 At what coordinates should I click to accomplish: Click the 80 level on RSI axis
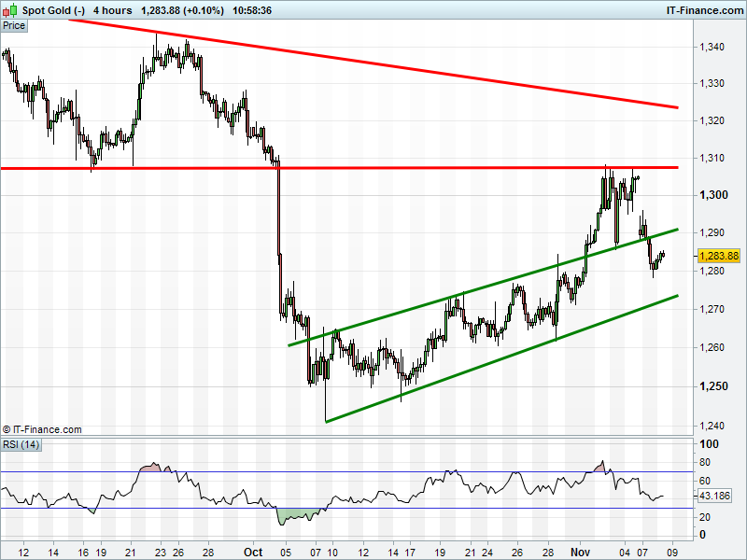(x=705, y=462)
